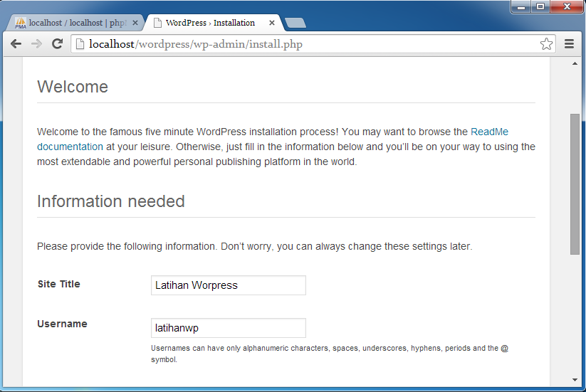Click the Site Title label
The width and height of the screenshot is (586, 392).
click(x=58, y=284)
